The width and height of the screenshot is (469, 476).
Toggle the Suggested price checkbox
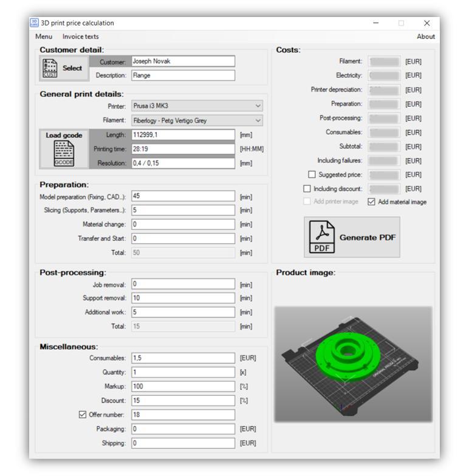click(312, 175)
